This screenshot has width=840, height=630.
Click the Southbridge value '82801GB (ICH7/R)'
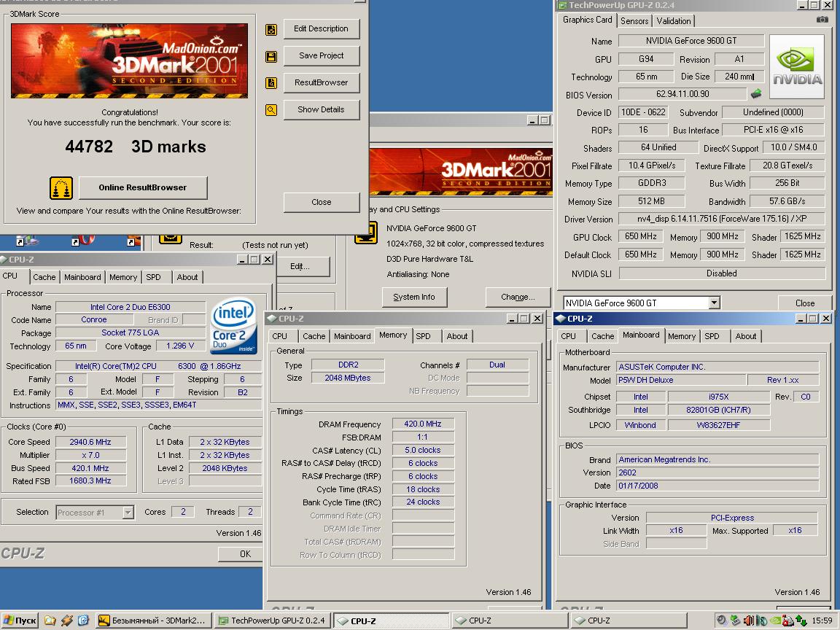(x=718, y=410)
